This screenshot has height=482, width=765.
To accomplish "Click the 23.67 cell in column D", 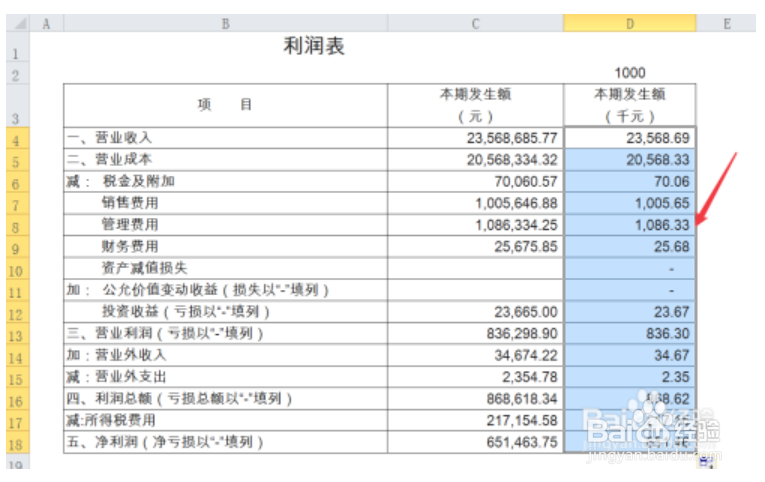I will click(x=630, y=312).
